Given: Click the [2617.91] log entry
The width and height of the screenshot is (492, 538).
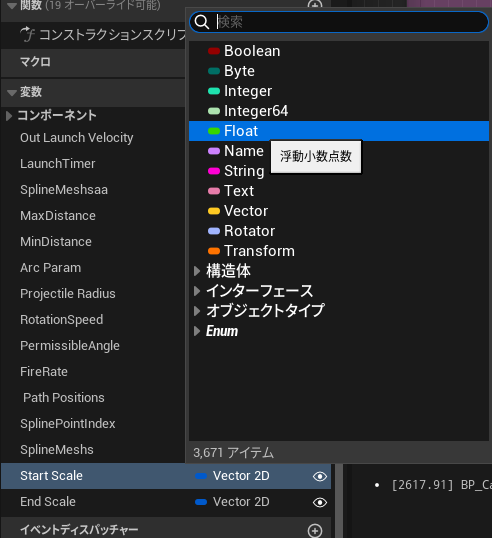Looking at the screenshot, I should click(x=442, y=485).
